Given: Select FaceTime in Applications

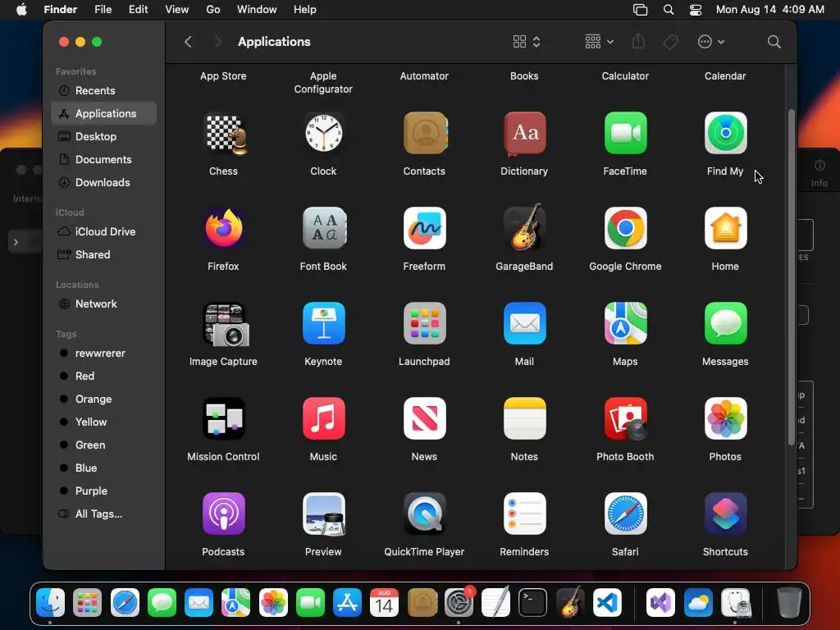Looking at the screenshot, I should pyautogui.click(x=625, y=134).
